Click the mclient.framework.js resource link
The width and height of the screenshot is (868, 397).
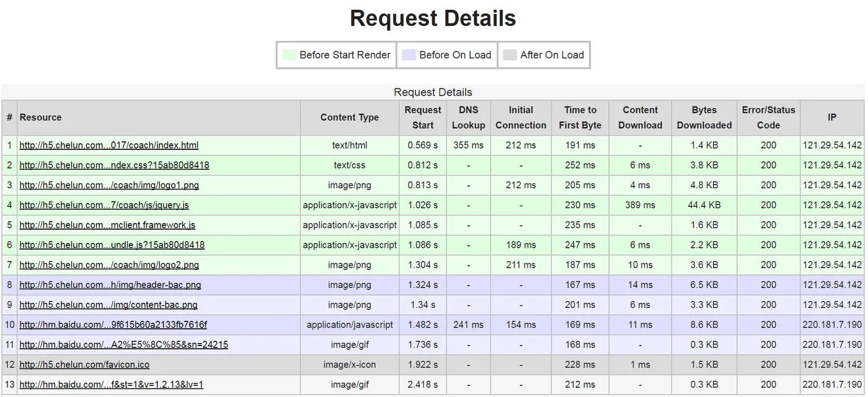107,225
